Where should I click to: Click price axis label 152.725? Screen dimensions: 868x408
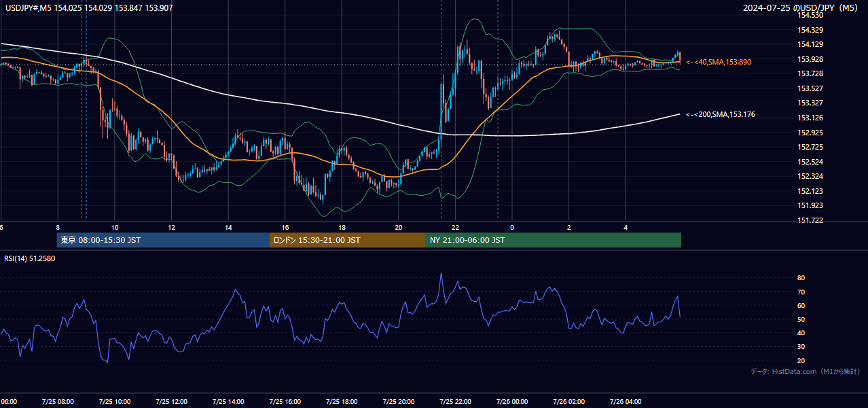pos(810,147)
